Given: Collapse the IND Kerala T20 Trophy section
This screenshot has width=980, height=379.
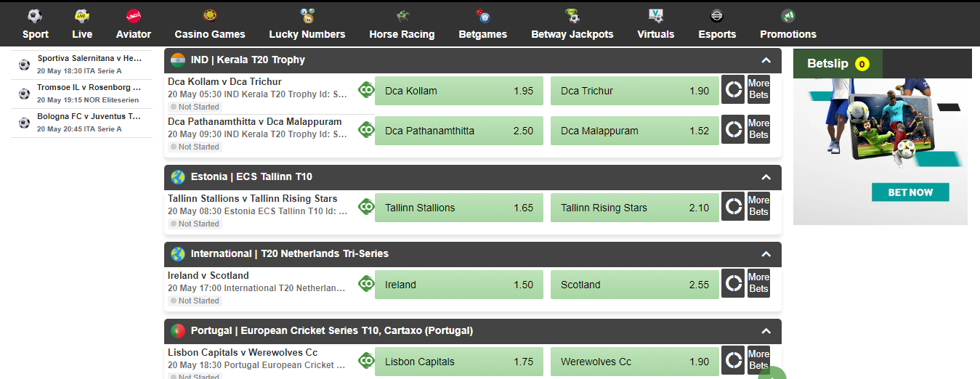Looking at the screenshot, I should click(766, 60).
